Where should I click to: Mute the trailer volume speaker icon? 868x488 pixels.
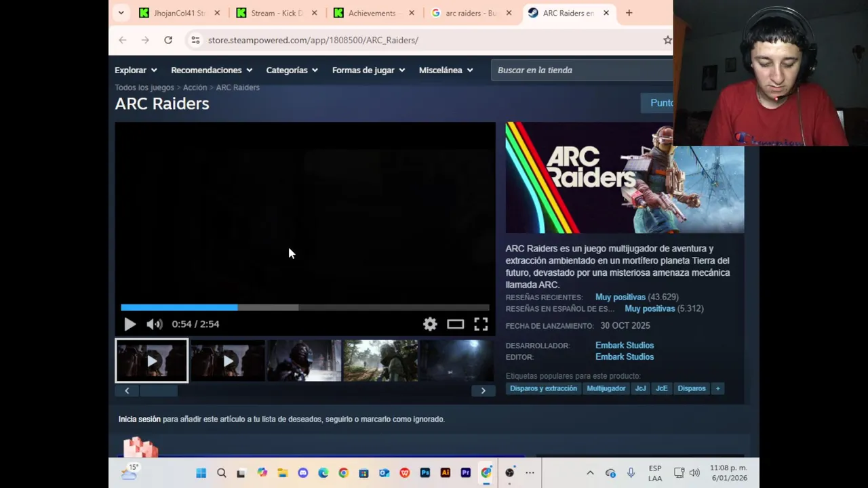155,324
